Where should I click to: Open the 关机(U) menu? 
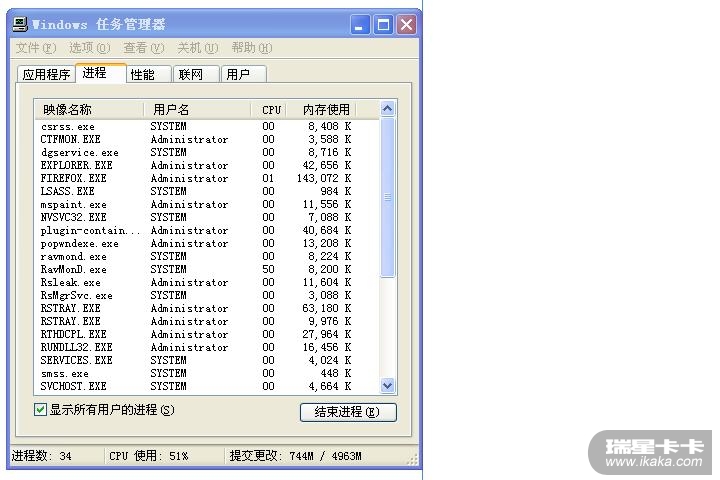pos(197,48)
